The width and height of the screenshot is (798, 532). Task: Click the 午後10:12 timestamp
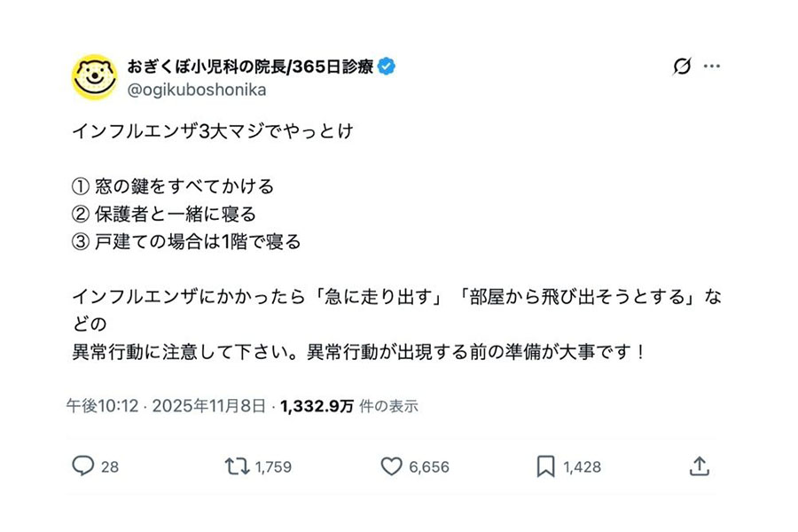pos(104,406)
